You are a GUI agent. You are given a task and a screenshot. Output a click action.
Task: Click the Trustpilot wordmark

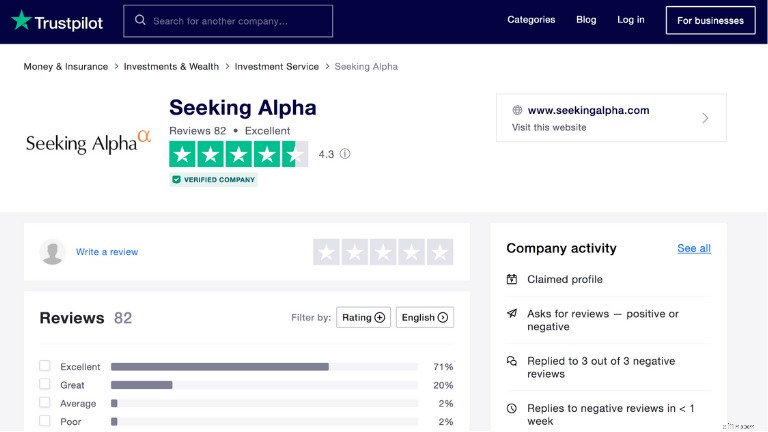click(x=69, y=23)
